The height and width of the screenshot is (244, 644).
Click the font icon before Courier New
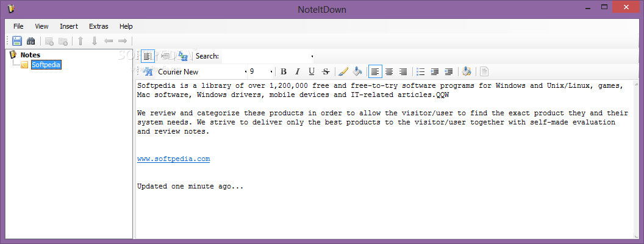tap(148, 71)
